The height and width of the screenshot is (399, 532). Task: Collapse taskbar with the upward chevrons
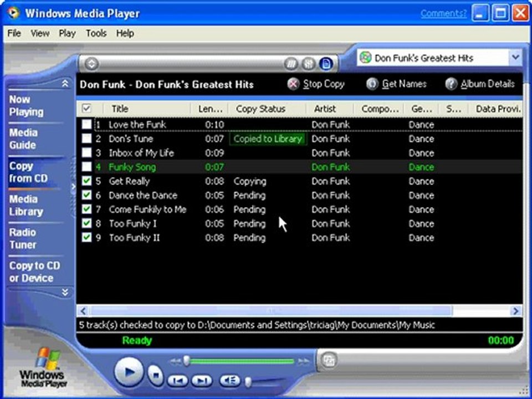[x=65, y=84]
